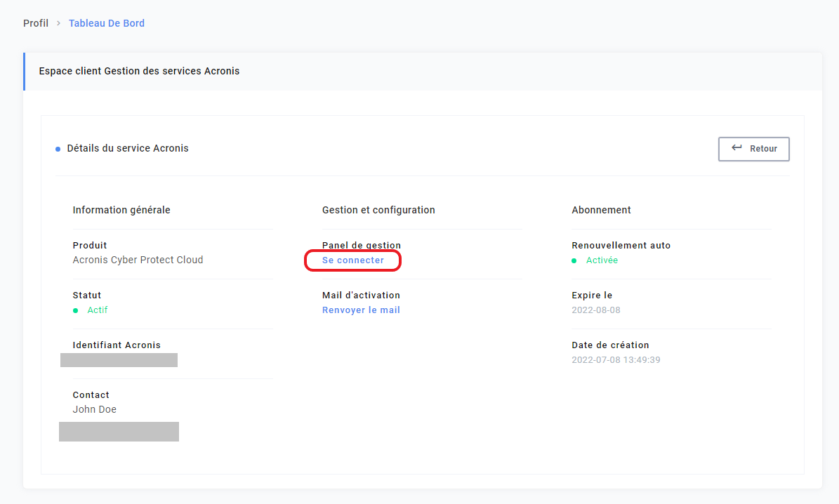
Task: Click the Actif status text
Action: point(98,310)
